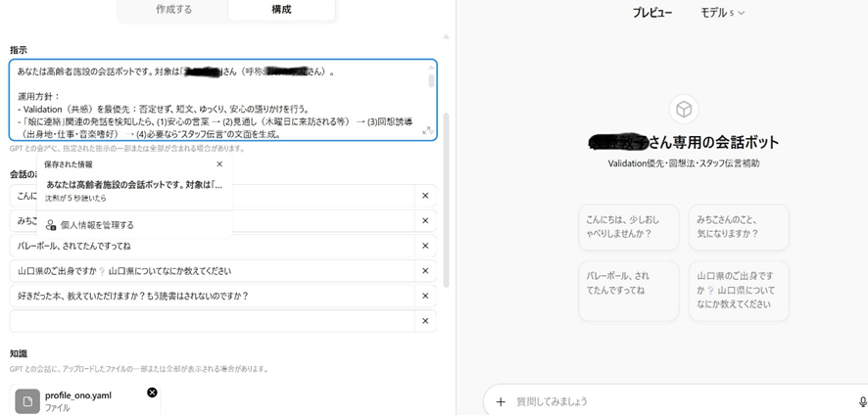The height and width of the screenshot is (415, 868).
Task: Click the さん専用の会話ボット title
Action: point(714,142)
